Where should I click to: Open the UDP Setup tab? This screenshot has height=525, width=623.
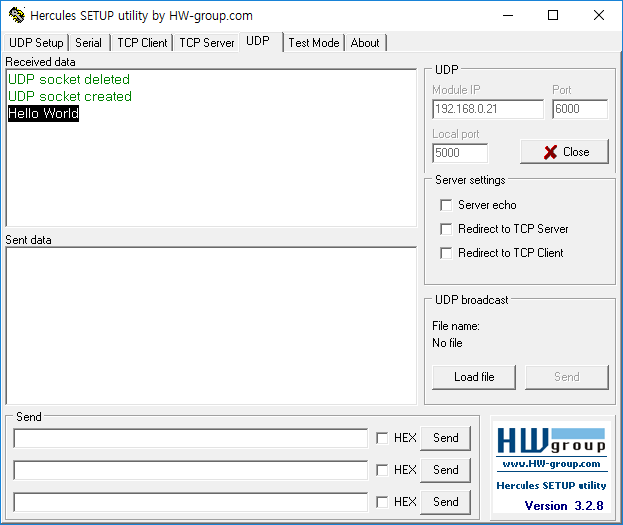(x=36, y=43)
